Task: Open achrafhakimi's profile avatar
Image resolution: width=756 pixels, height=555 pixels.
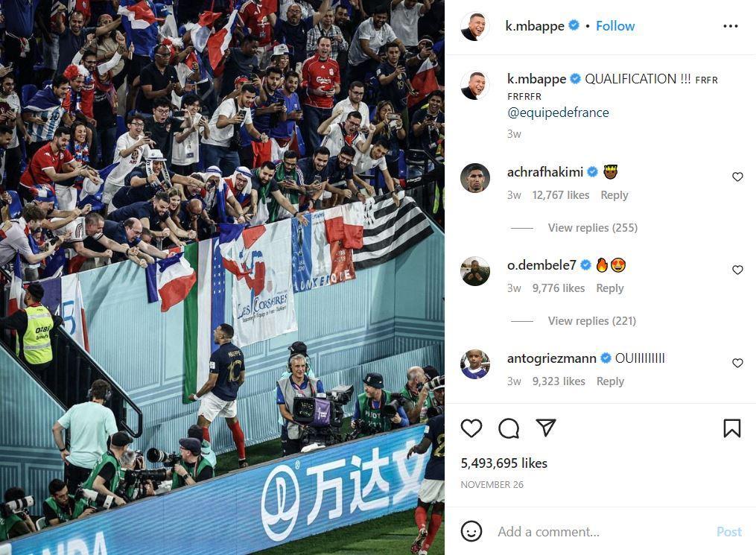Action: [475, 178]
